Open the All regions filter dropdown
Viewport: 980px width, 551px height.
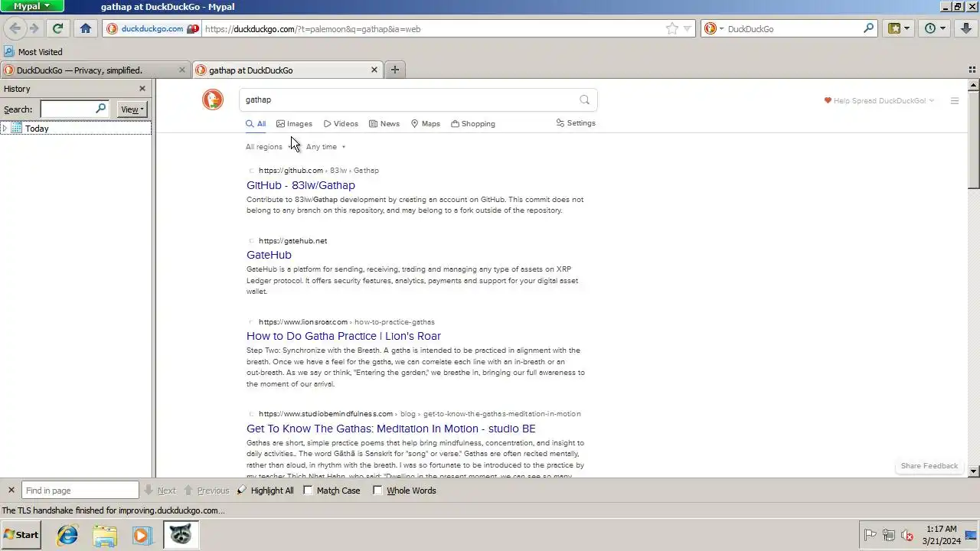pyautogui.click(x=269, y=147)
